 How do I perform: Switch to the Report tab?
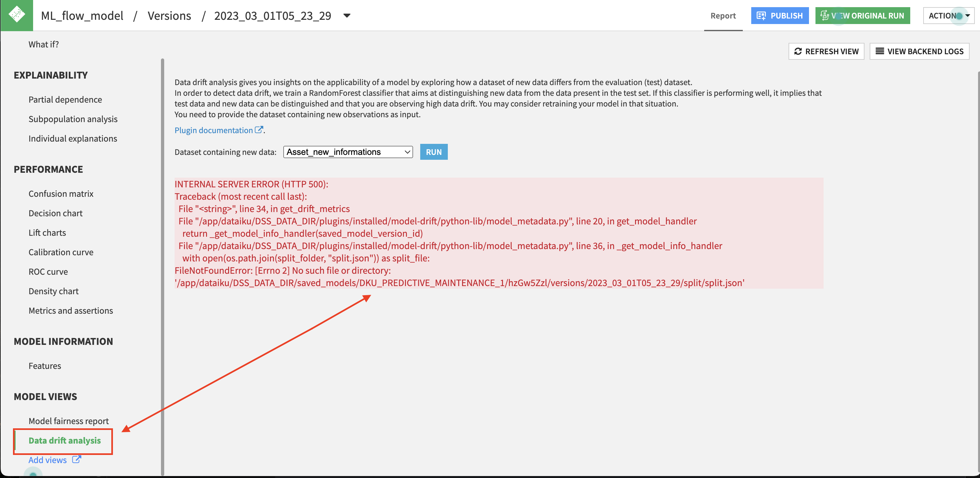coord(723,16)
